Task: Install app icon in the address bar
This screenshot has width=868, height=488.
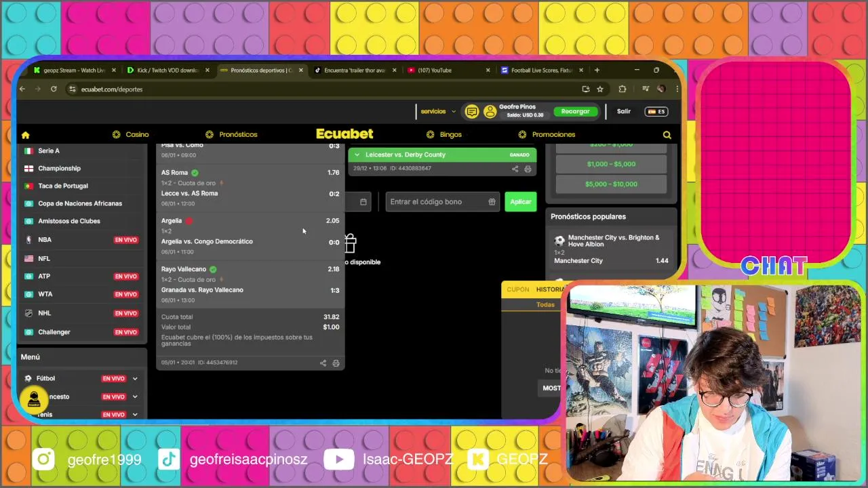Action: pyautogui.click(x=586, y=89)
